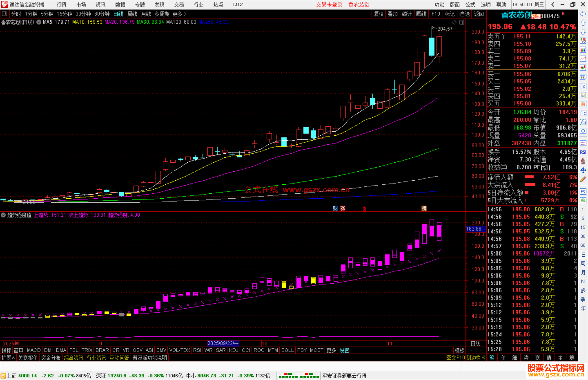Screen dimensions: 588x380
Task: Click the 叠加 overlay button
Action: pos(393,14)
